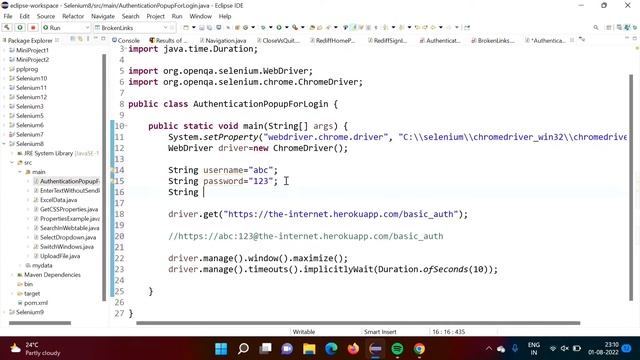
Task: Expand the Selenium9 project node
Action: tap(4, 312)
